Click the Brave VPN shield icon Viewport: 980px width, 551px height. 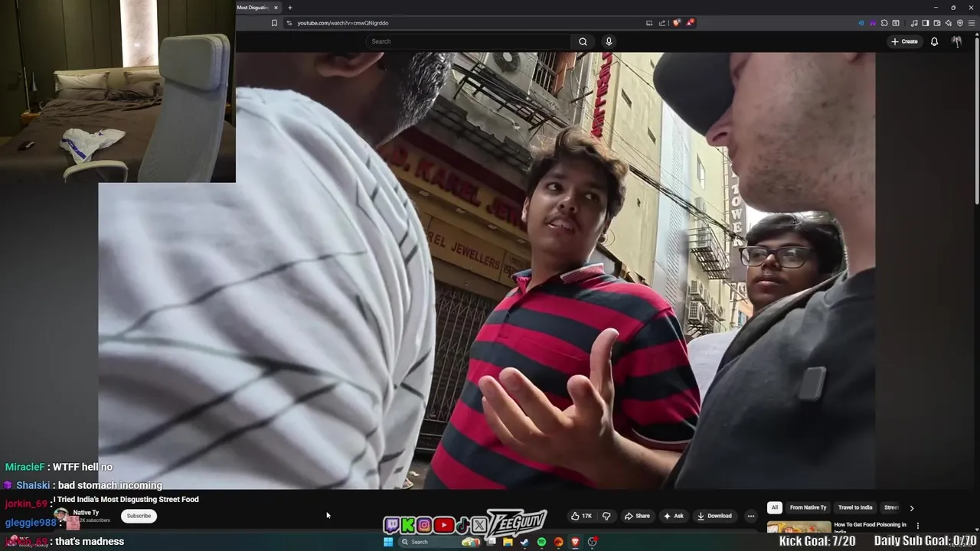(960, 23)
